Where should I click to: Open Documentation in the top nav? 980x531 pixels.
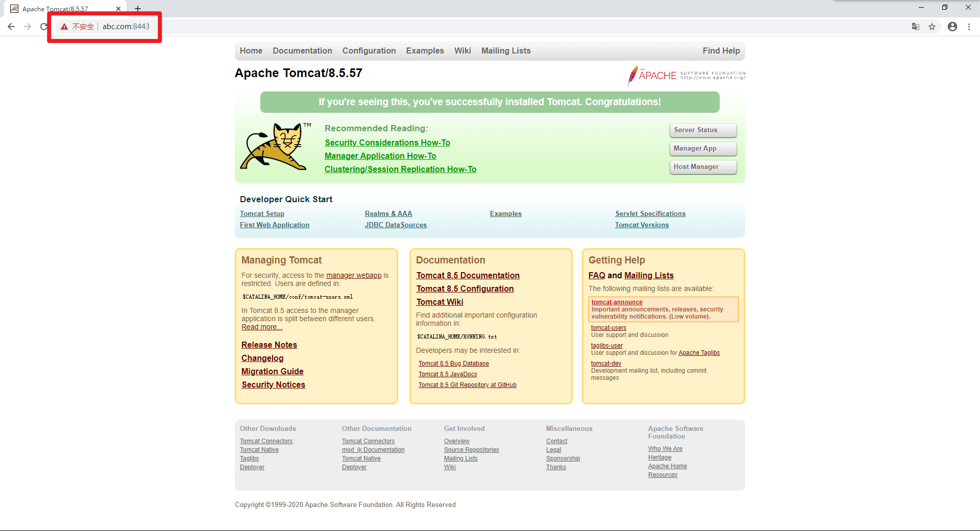302,51
